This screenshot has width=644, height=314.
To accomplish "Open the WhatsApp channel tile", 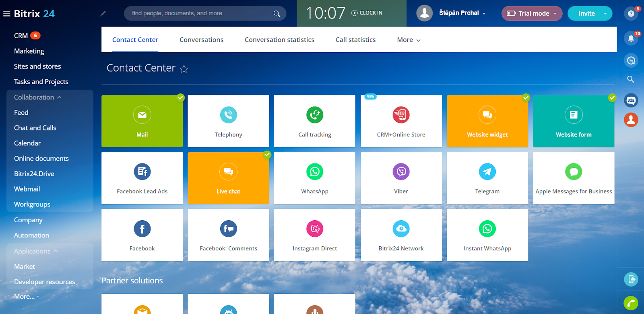I will point(315,178).
